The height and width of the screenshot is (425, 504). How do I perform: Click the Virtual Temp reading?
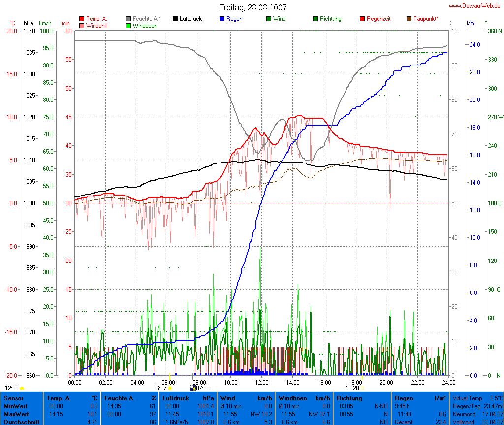(x=477, y=398)
